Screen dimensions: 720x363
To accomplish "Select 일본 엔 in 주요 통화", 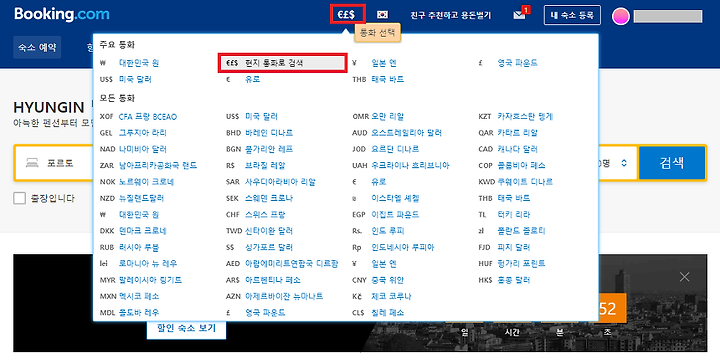I will coord(374,63).
